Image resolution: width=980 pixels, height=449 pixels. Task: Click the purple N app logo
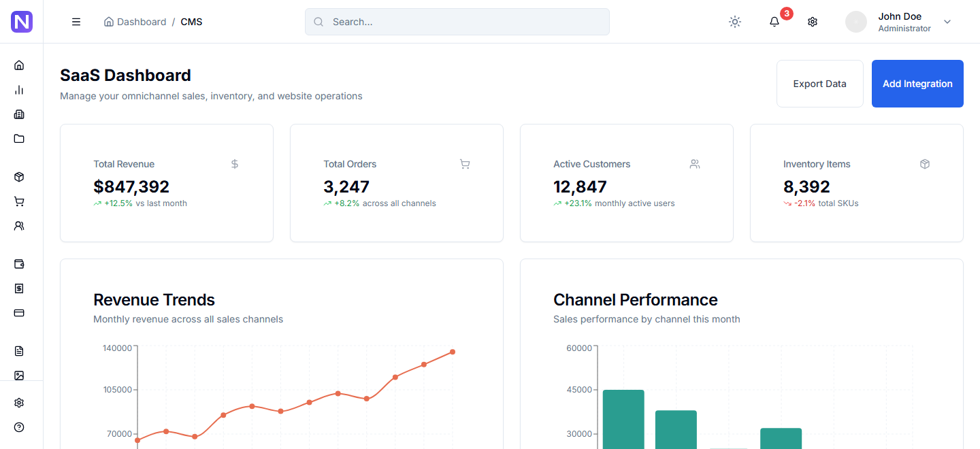coord(22,22)
